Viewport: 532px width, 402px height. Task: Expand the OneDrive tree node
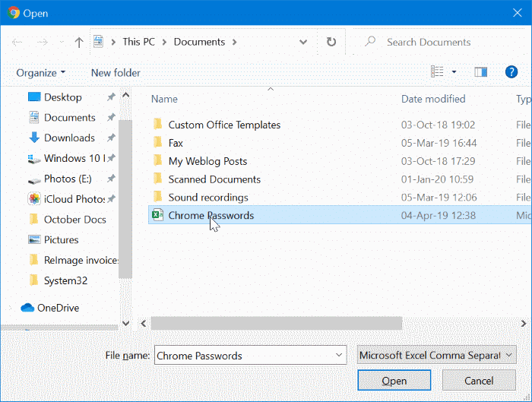pos(9,308)
